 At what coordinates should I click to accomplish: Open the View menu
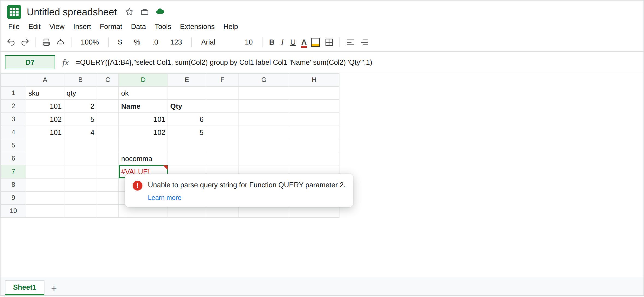[x=57, y=27]
